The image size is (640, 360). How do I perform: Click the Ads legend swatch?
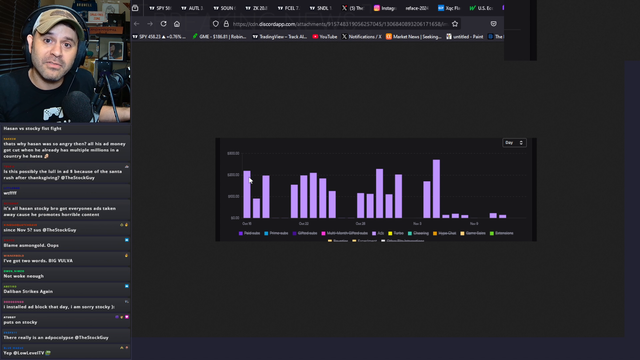click(x=374, y=233)
